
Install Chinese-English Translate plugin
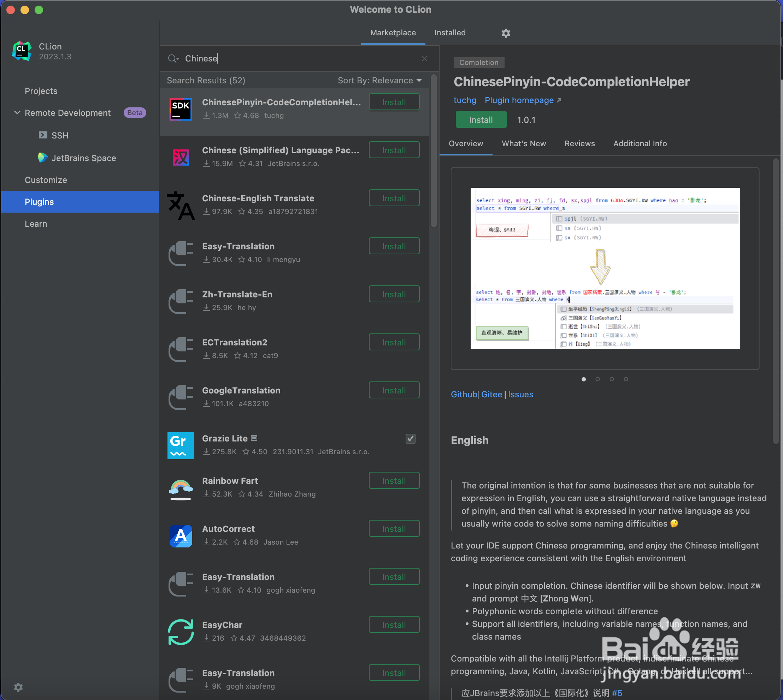pos(394,198)
